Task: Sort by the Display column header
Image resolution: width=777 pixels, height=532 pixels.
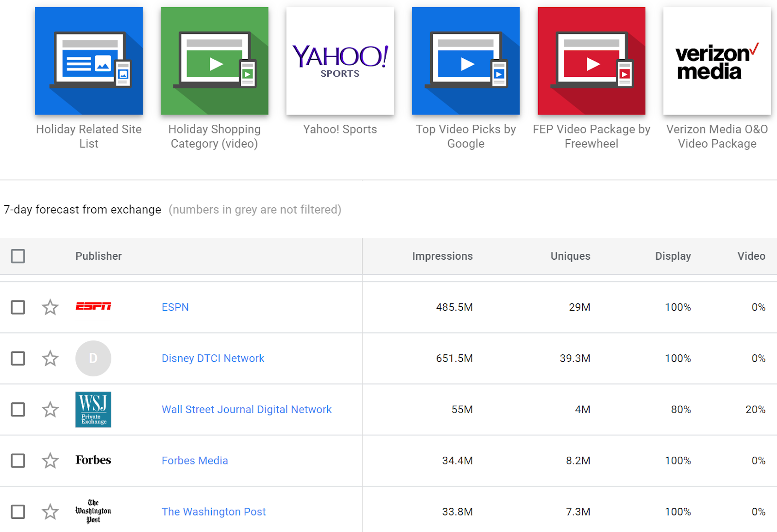Action: click(673, 256)
